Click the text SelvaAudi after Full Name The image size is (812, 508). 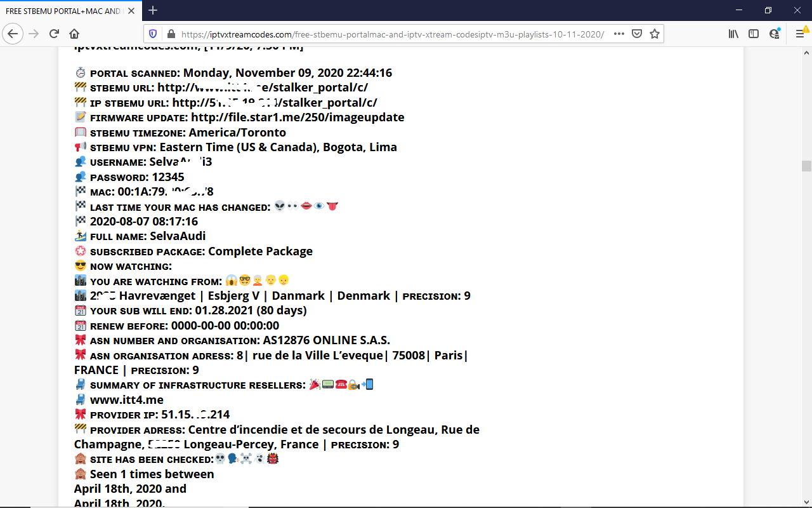[x=178, y=236]
